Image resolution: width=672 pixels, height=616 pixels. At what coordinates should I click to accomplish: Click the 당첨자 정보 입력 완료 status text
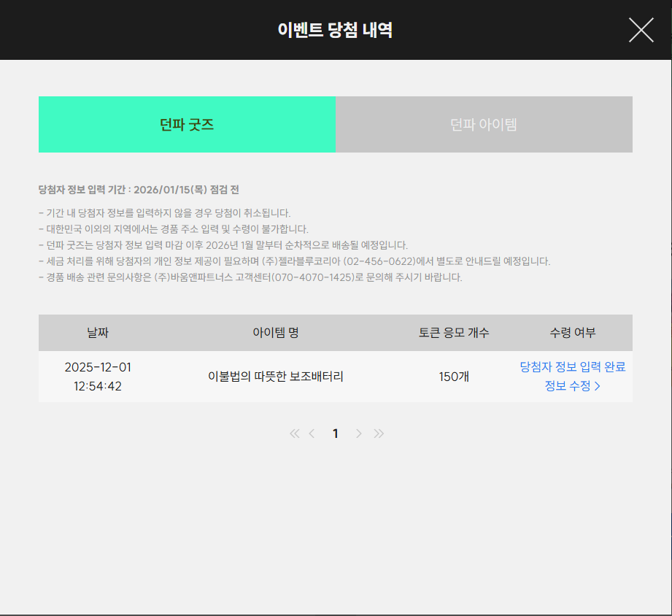(572, 366)
